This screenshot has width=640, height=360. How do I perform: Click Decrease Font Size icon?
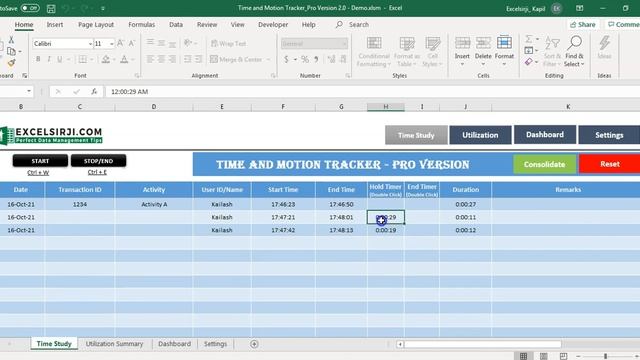coord(131,43)
